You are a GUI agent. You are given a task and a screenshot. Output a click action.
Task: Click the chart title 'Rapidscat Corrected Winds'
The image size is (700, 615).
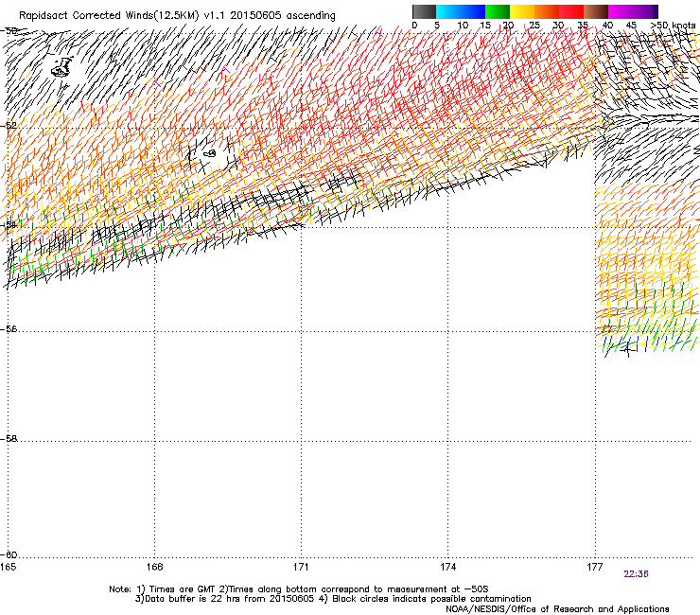tap(86, 15)
